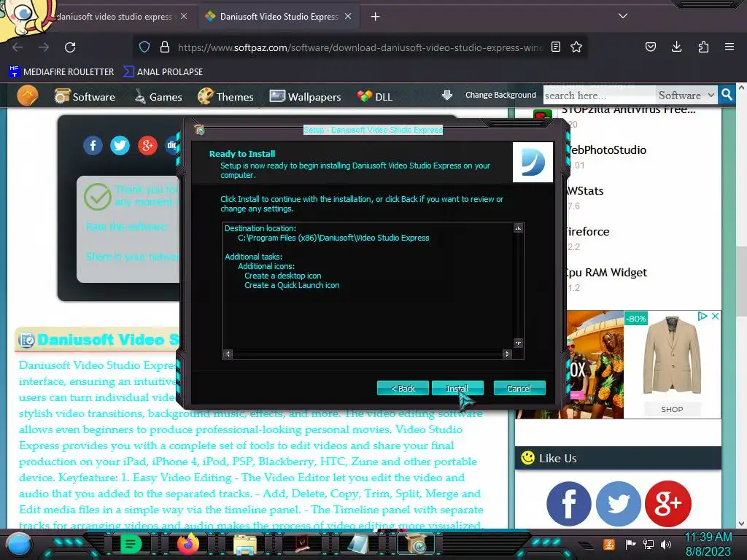Click the < Back button in setup

click(403, 388)
